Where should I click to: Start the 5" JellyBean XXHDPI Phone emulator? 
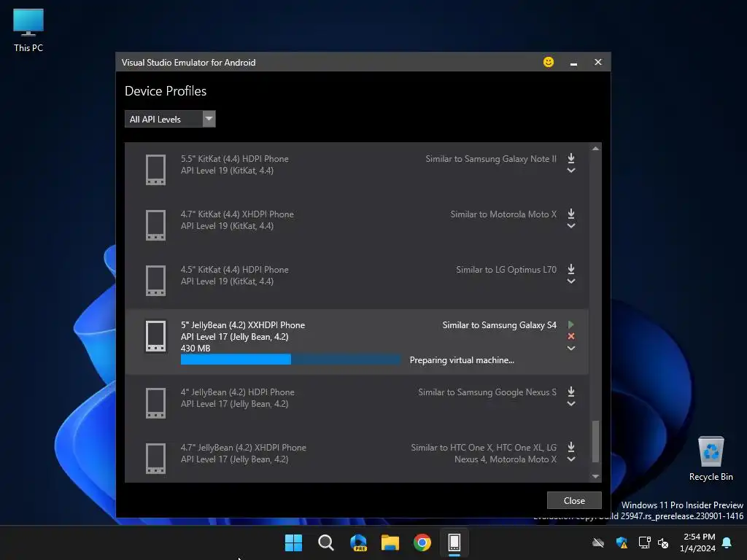tap(570, 324)
